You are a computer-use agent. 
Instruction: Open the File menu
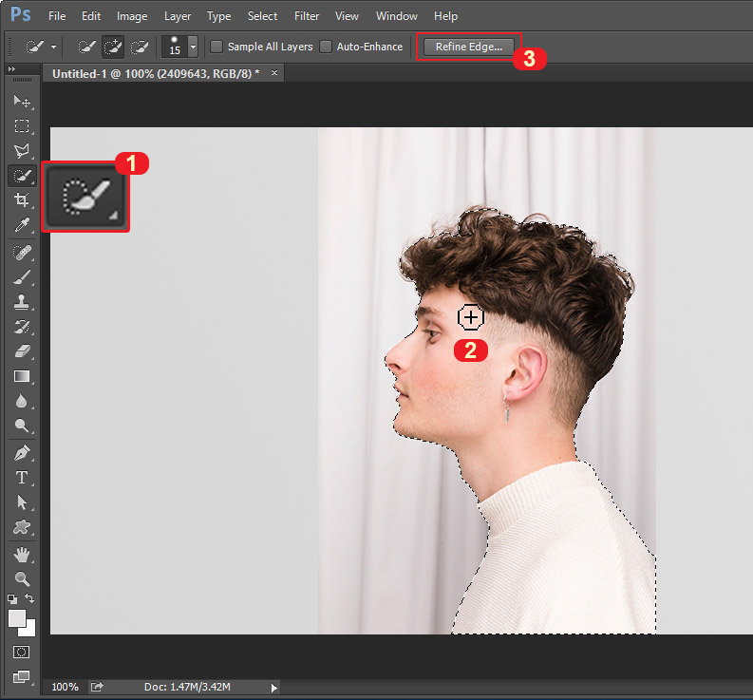coord(57,16)
